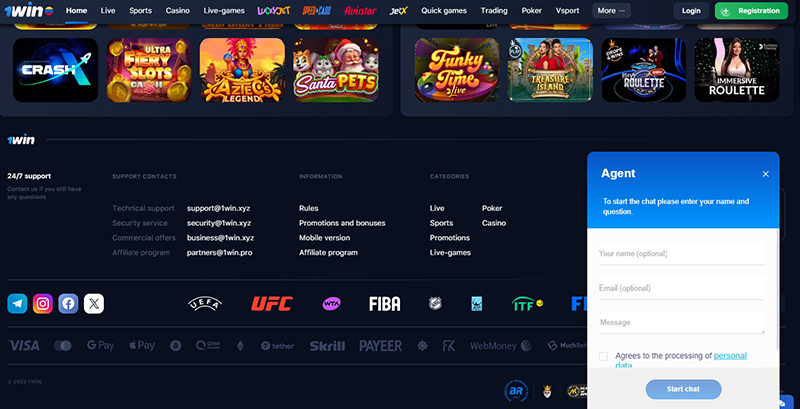
Task: Click the FIBA partner logo
Action: pyautogui.click(x=385, y=304)
